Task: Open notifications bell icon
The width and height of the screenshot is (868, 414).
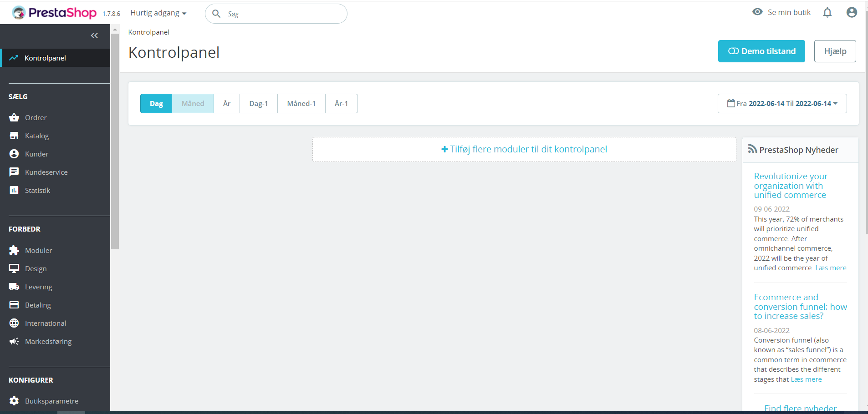Action: 827,12
